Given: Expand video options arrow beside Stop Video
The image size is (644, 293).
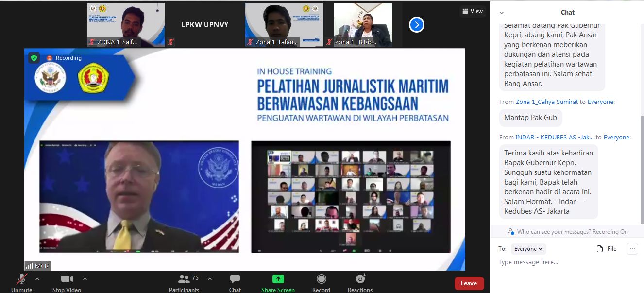Looking at the screenshot, I should (85, 279).
